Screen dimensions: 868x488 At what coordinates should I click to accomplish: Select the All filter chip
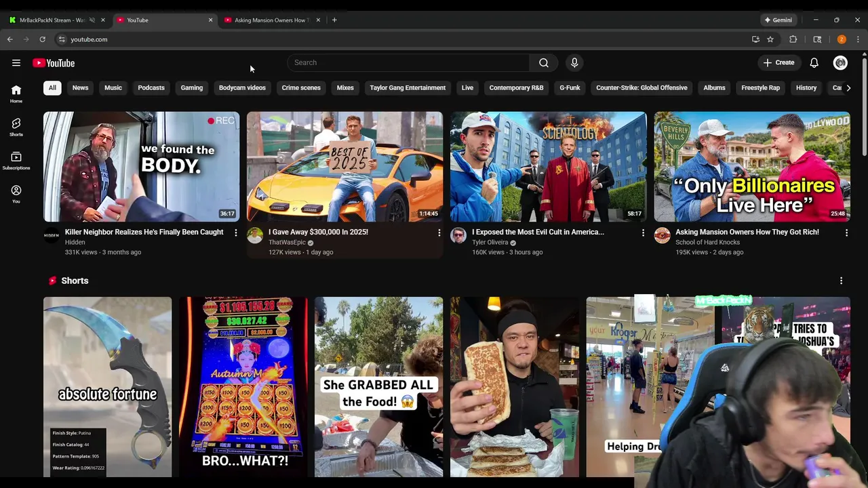coord(52,87)
